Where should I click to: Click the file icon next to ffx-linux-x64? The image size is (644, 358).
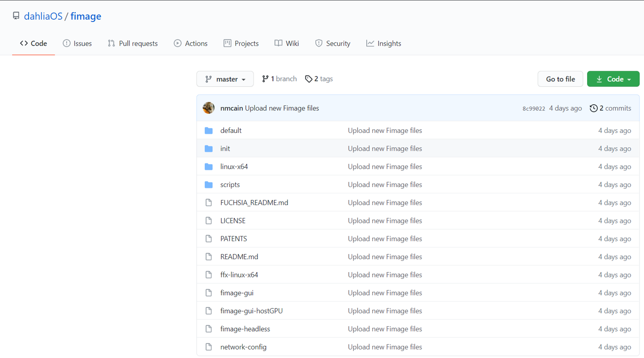click(208, 275)
